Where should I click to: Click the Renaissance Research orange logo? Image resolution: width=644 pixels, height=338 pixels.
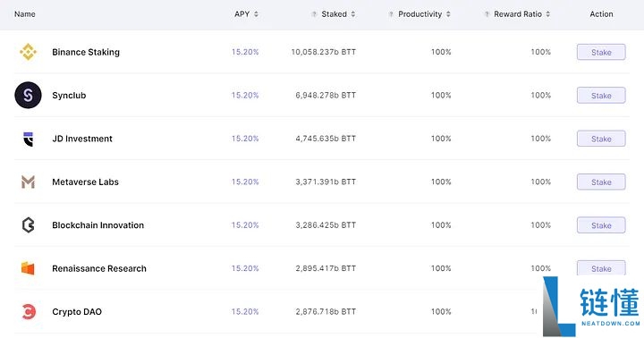28,268
